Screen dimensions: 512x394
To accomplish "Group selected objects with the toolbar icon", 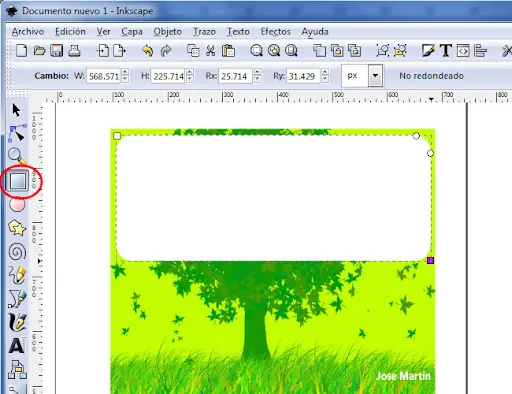I will pyautogui.click(x=383, y=51).
